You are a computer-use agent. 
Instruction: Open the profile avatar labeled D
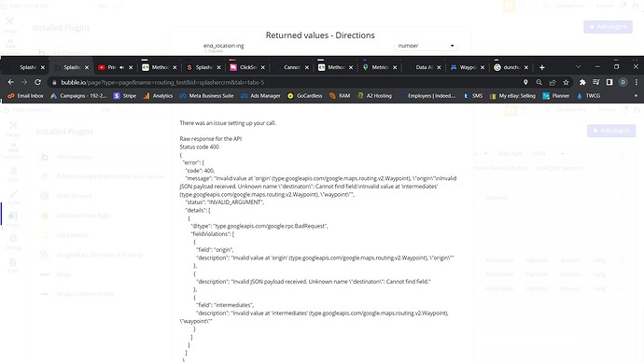pos(623,82)
